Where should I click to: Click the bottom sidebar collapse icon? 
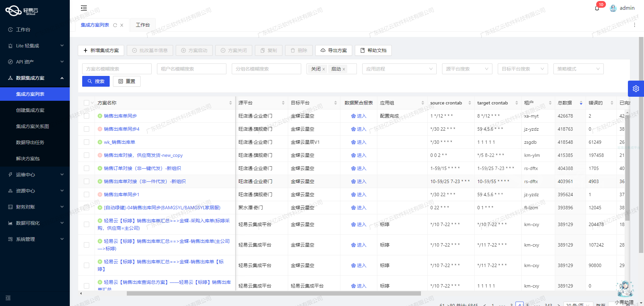tap(8, 298)
